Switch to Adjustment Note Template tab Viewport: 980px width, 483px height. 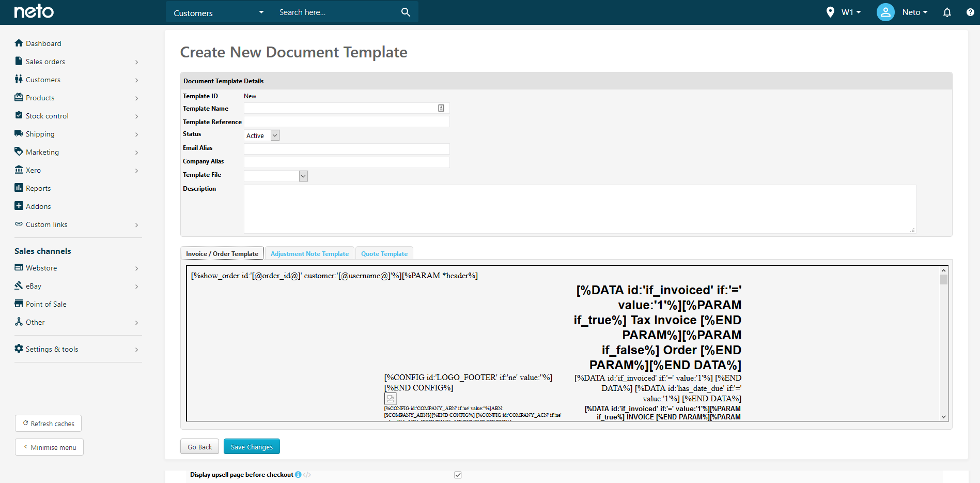click(309, 253)
